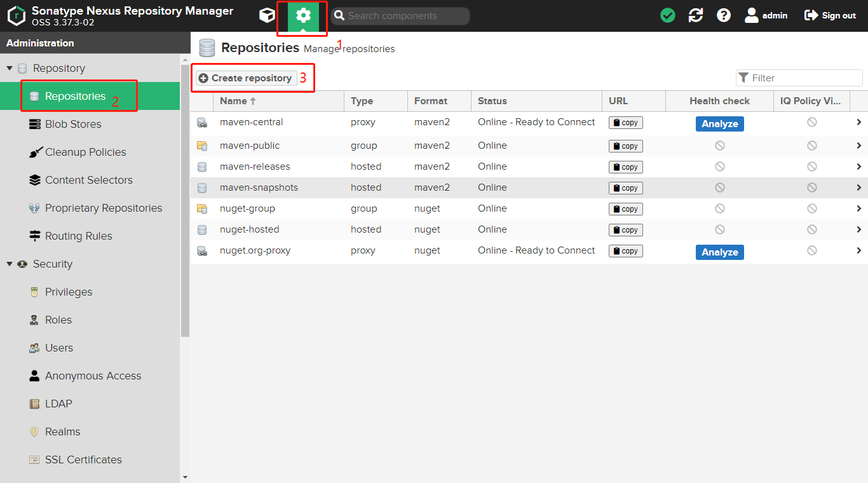This screenshot has width=868, height=483.
Task: Sort by the Format column header
Action: point(439,101)
